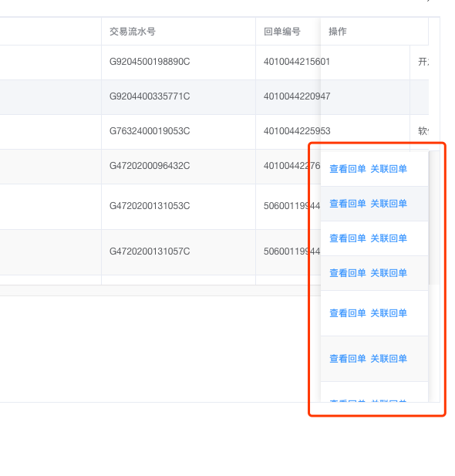Click receipt number 4010044215601
Screen dimensions: 455x476
tap(297, 62)
